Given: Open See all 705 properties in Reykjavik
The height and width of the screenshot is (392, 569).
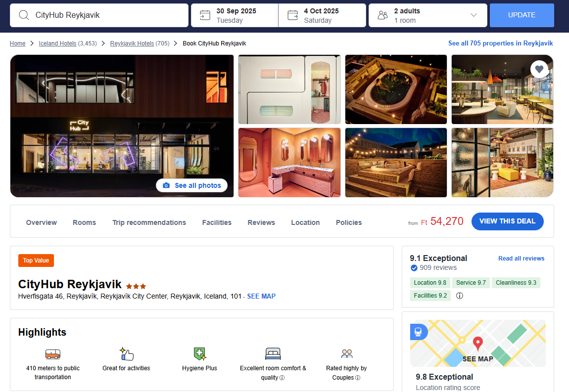Looking at the screenshot, I should tap(500, 43).
